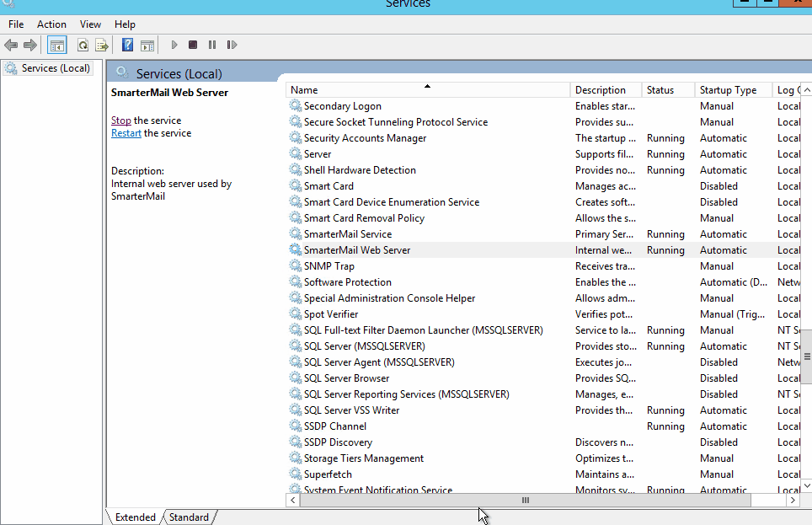The image size is (812, 525).
Task: Click the gear icon beside Secondary Logon
Action: click(x=295, y=105)
